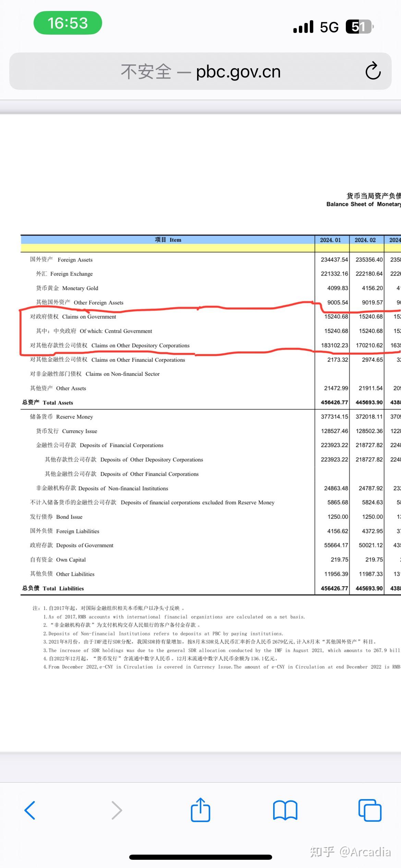
Task: Go back with the left arrow
Action: click(30, 810)
